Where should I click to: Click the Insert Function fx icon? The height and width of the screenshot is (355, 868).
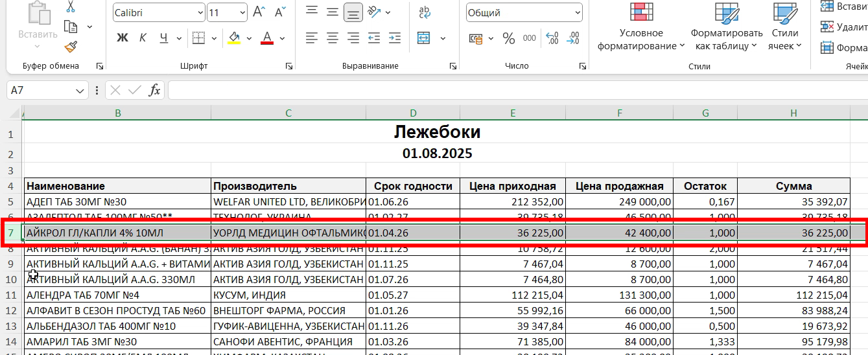click(x=154, y=90)
